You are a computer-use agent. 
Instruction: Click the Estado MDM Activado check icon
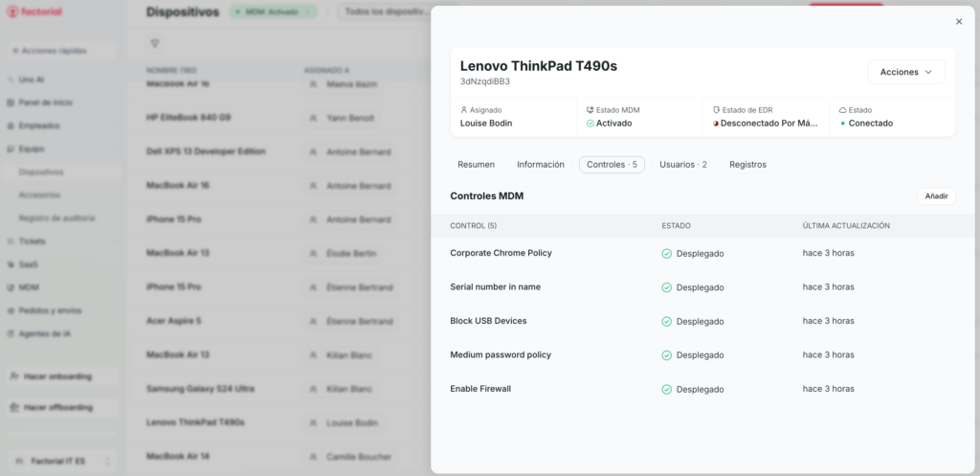coord(590,123)
